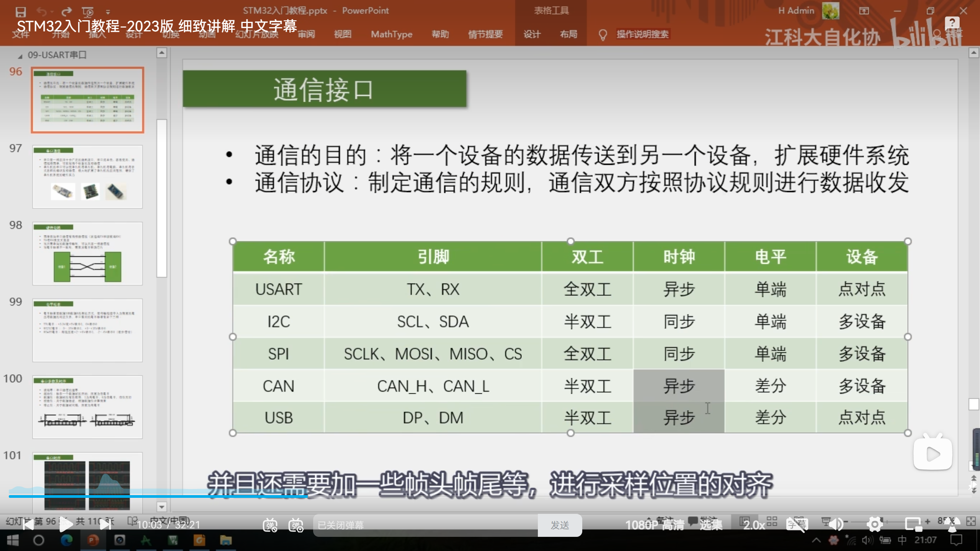The image size is (980, 551).
Task: Toggle subtitles with the 字幕 icon
Action: (797, 525)
